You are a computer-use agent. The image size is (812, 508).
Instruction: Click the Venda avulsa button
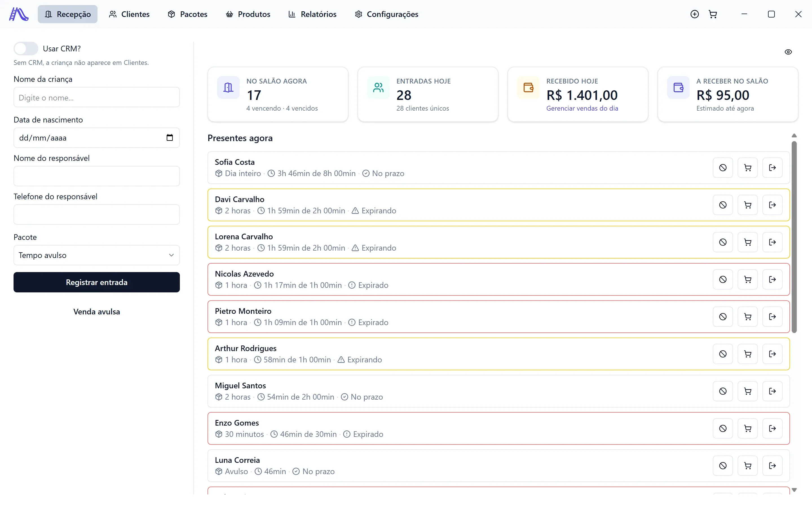tap(97, 312)
